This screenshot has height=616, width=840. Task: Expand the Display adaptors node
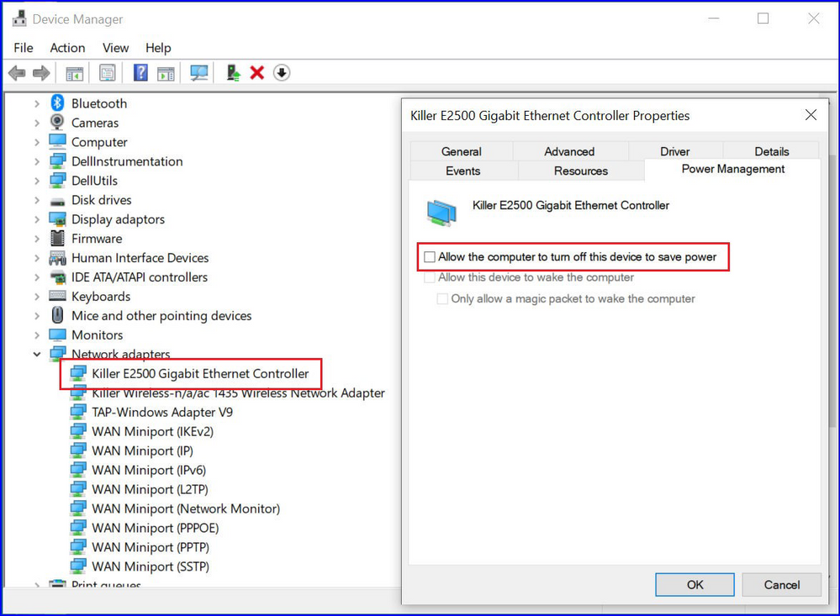(x=36, y=219)
